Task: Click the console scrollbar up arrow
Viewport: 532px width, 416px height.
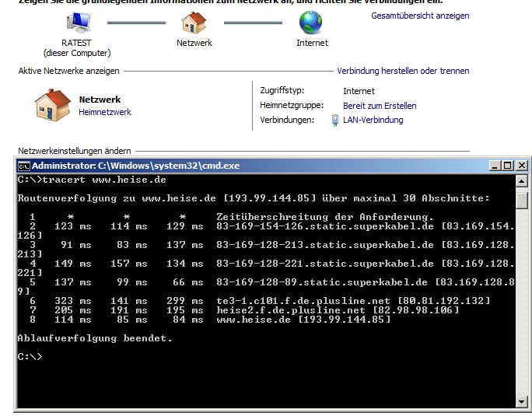Action: [521, 181]
